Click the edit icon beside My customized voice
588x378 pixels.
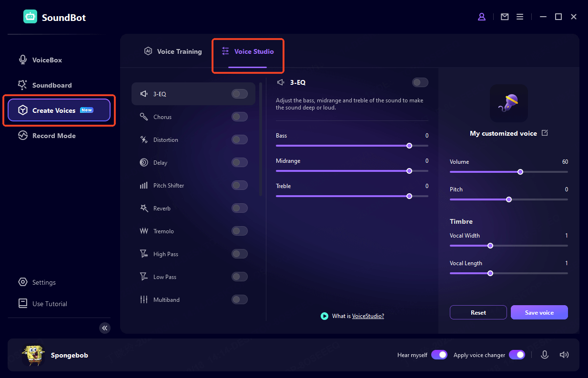point(545,133)
